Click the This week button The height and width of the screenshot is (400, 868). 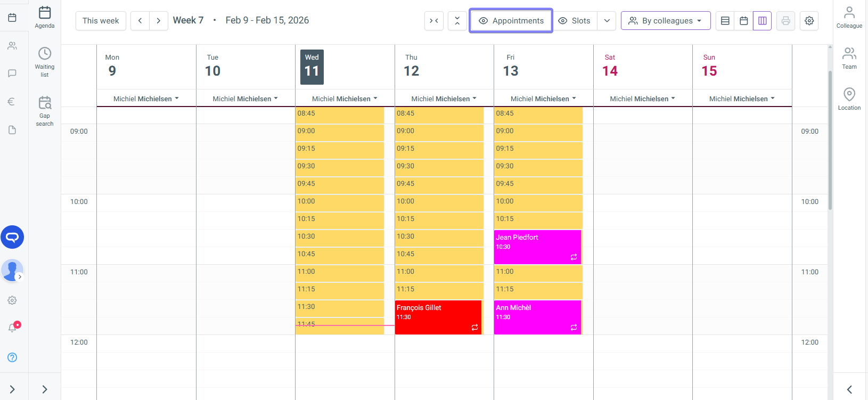click(x=101, y=21)
